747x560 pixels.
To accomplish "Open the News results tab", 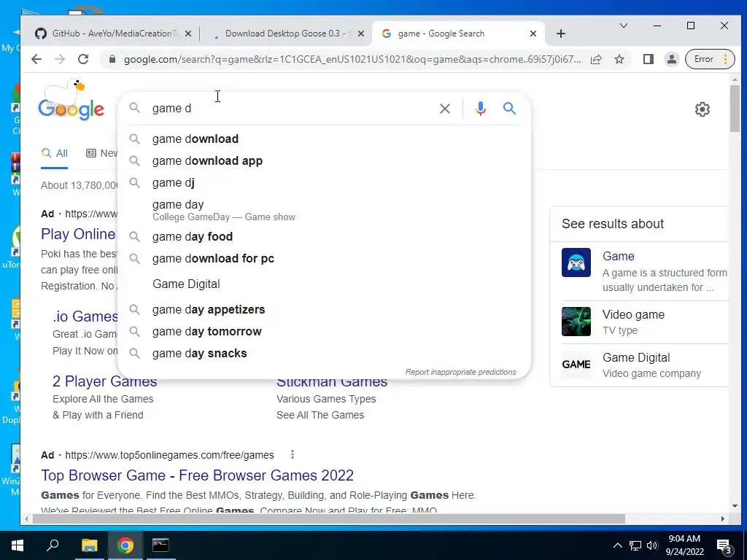I will 101,153.
